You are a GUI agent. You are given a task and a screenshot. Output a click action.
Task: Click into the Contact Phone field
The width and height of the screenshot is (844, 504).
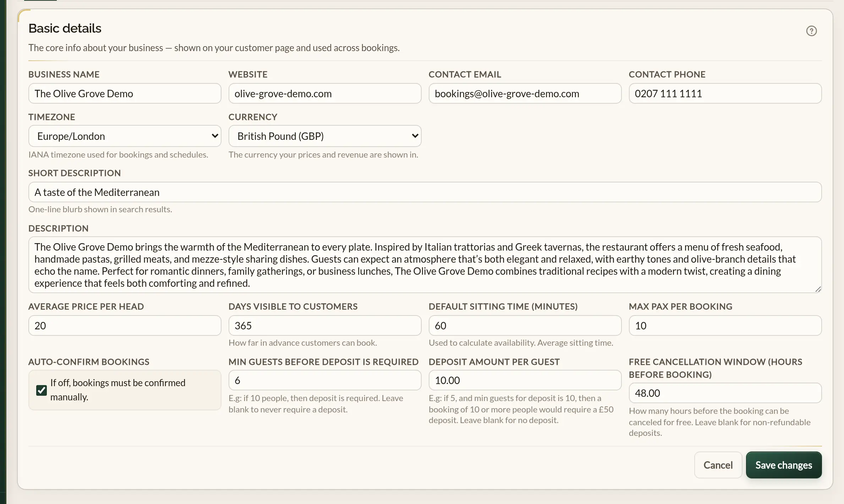(x=725, y=93)
